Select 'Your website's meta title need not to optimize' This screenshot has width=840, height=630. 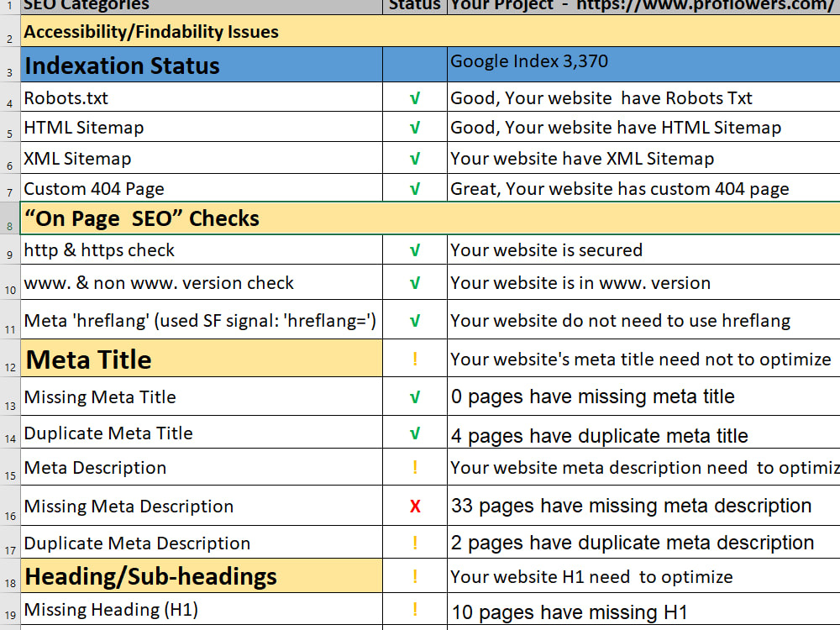[643, 359]
